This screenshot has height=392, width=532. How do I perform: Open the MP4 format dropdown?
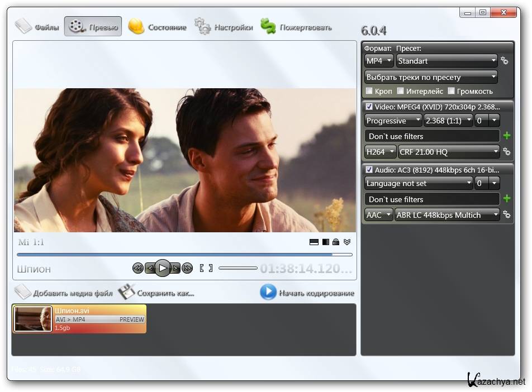pos(378,61)
